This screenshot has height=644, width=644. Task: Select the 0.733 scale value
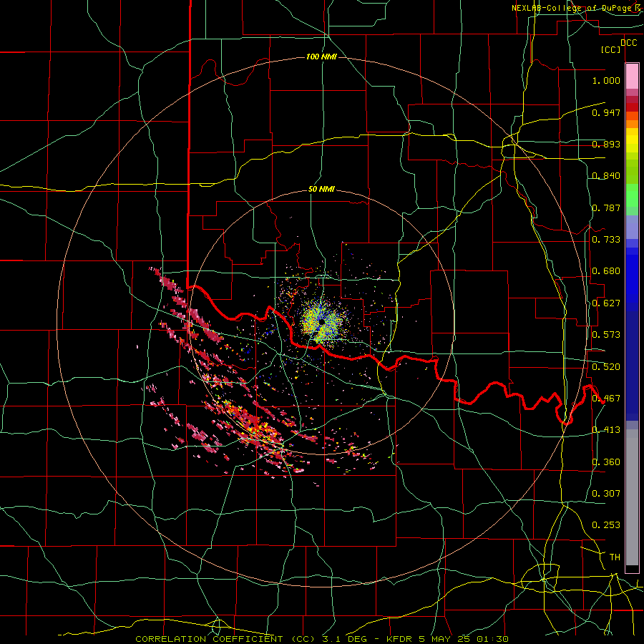(x=606, y=240)
